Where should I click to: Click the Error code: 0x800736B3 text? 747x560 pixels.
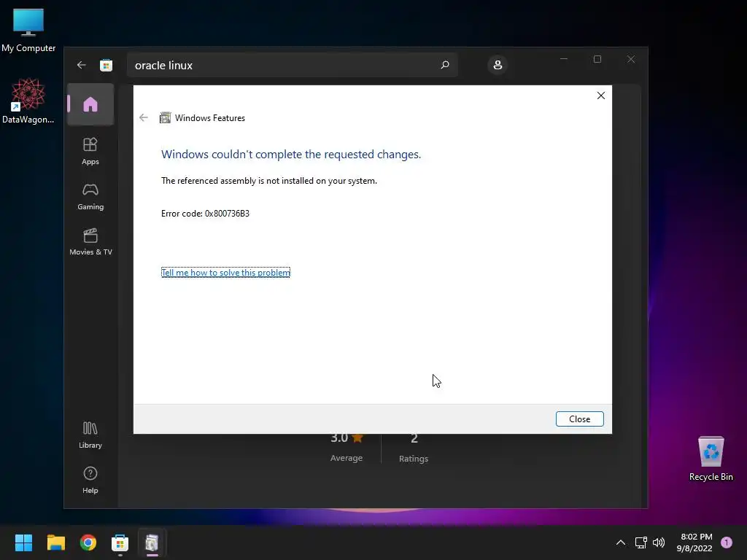[x=205, y=214]
